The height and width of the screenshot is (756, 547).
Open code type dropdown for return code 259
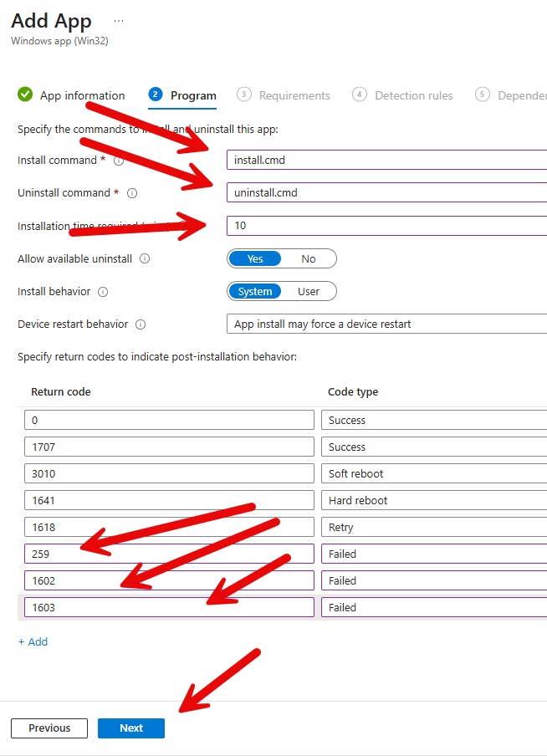(x=434, y=554)
